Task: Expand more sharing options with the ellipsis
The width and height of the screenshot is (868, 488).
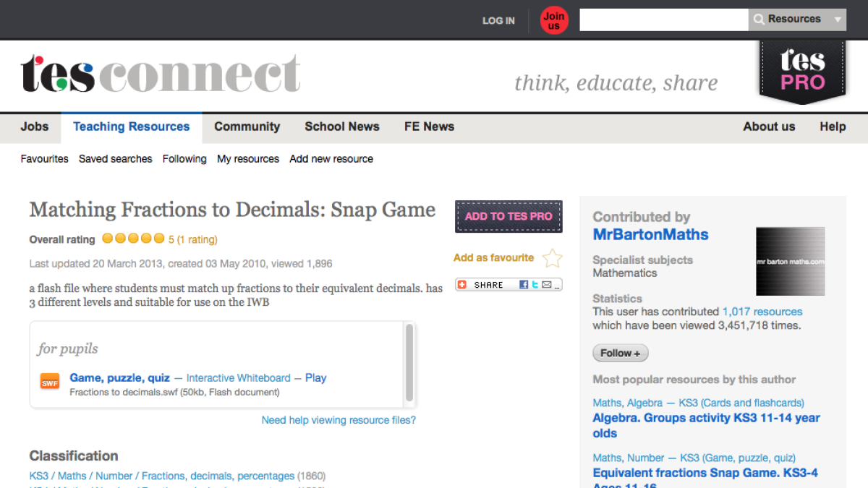Action: click(x=558, y=286)
